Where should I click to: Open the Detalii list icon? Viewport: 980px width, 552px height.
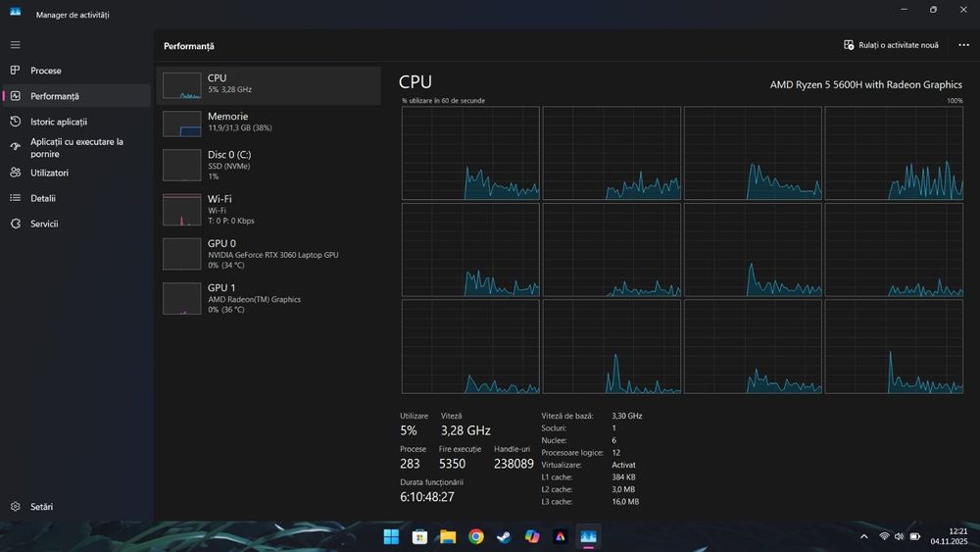(x=15, y=198)
